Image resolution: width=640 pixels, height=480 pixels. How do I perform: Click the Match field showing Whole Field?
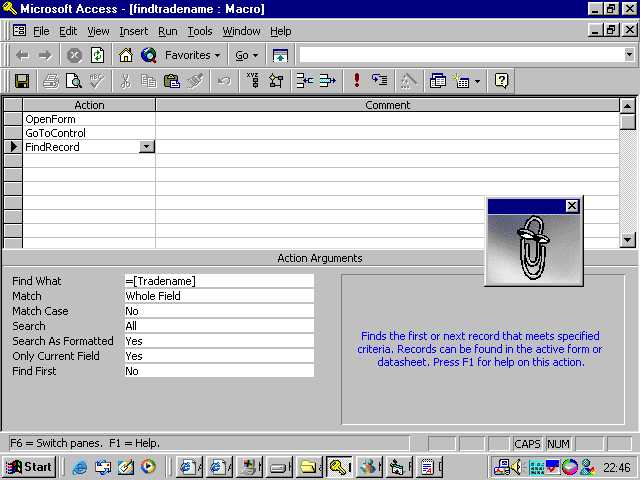click(x=219, y=296)
